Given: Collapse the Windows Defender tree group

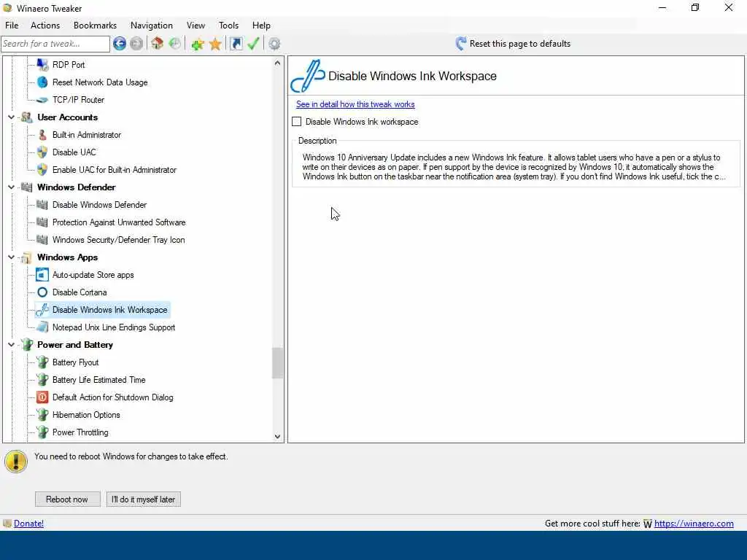Looking at the screenshot, I should [11, 187].
